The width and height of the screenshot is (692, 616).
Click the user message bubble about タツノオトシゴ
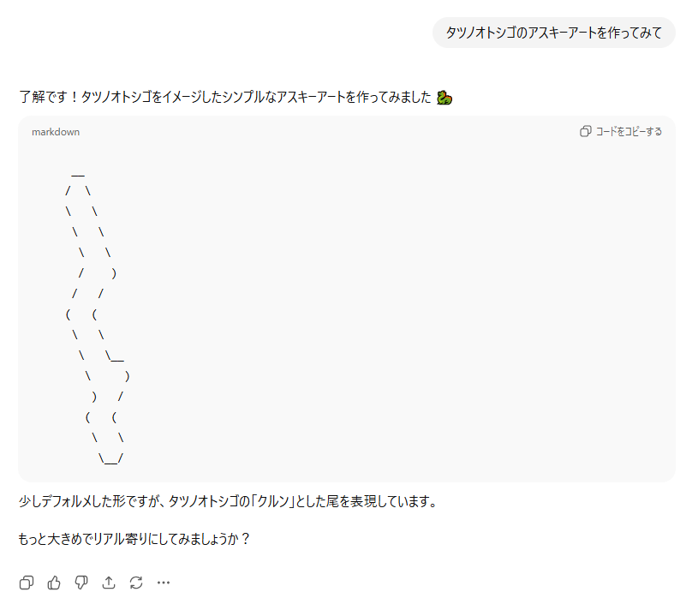pyautogui.click(x=553, y=33)
